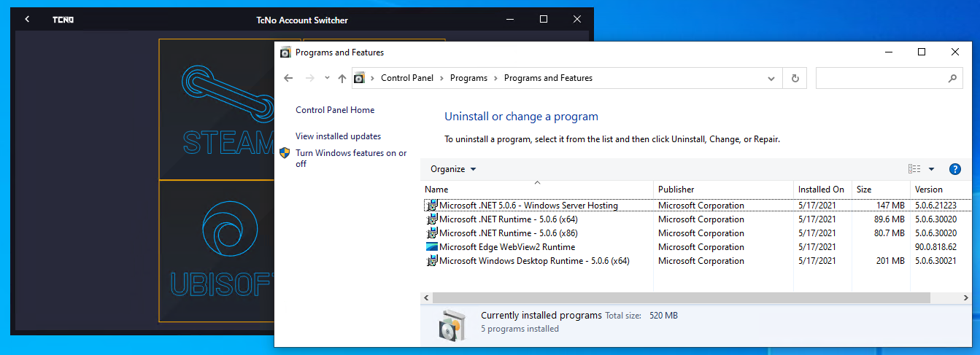This screenshot has width=980, height=355.
Task: Click version 5.0.6.21223 cell
Action: [x=935, y=206]
